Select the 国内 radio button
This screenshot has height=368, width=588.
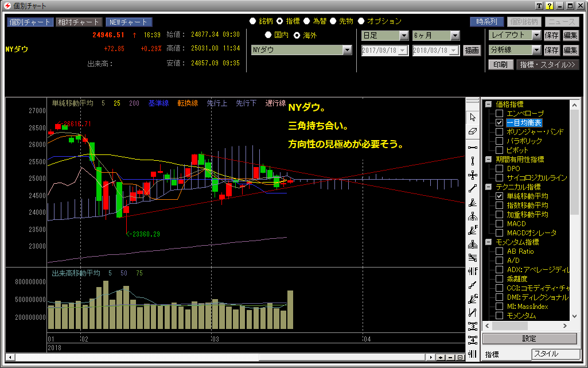tap(268, 35)
